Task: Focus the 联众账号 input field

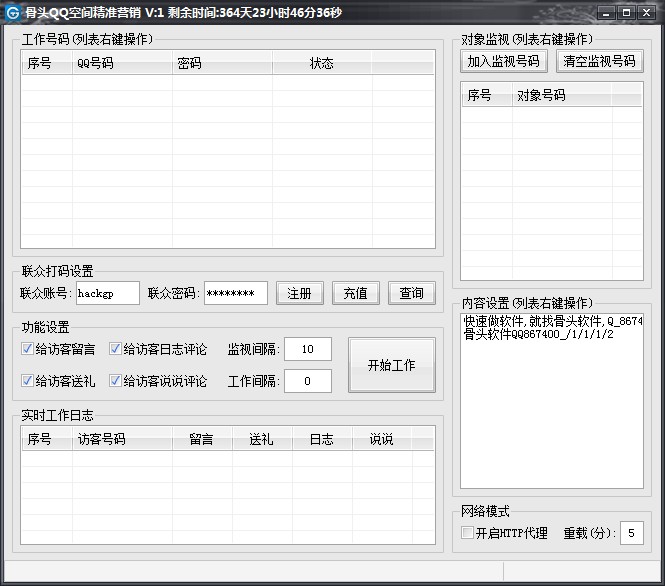Action: [108, 293]
